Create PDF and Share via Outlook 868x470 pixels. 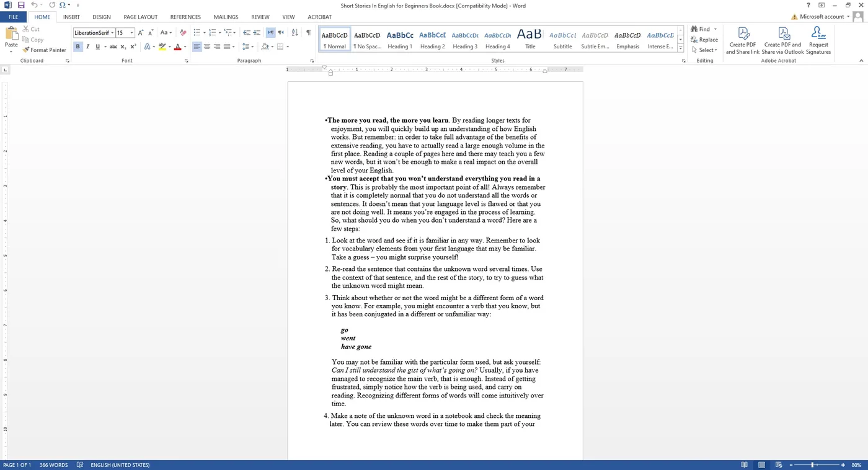pos(782,41)
